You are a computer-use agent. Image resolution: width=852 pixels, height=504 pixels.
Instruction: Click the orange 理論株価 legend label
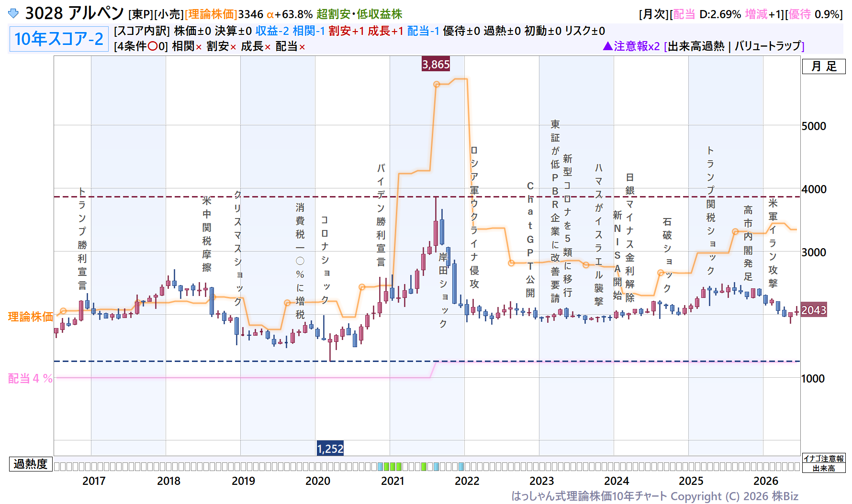click(31, 317)
